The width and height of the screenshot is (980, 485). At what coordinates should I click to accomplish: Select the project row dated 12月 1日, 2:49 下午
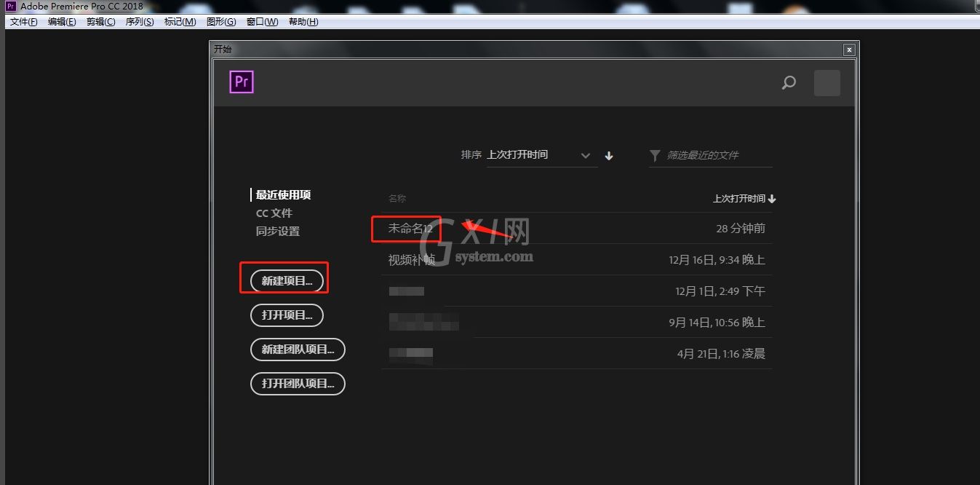[x=577, y=291]
